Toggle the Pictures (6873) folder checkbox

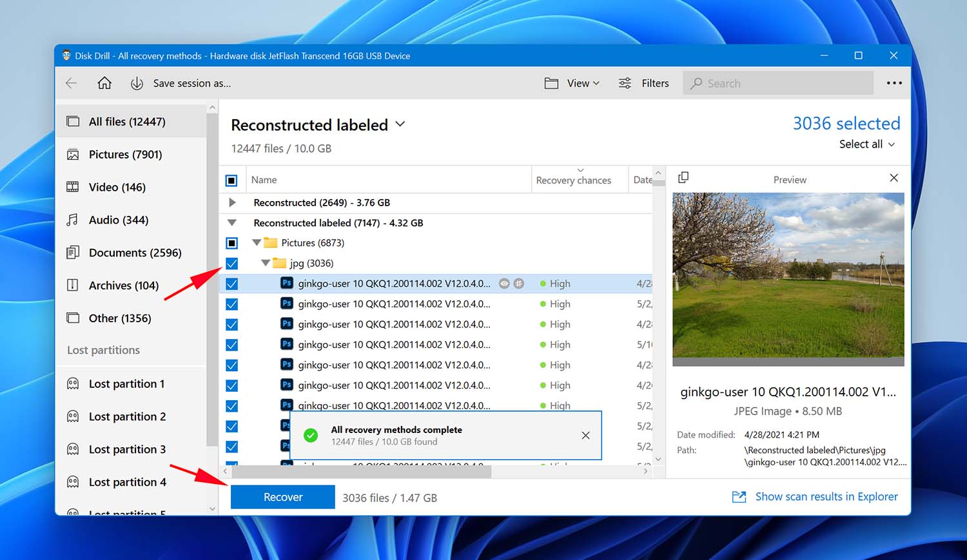tap(232, 243)
